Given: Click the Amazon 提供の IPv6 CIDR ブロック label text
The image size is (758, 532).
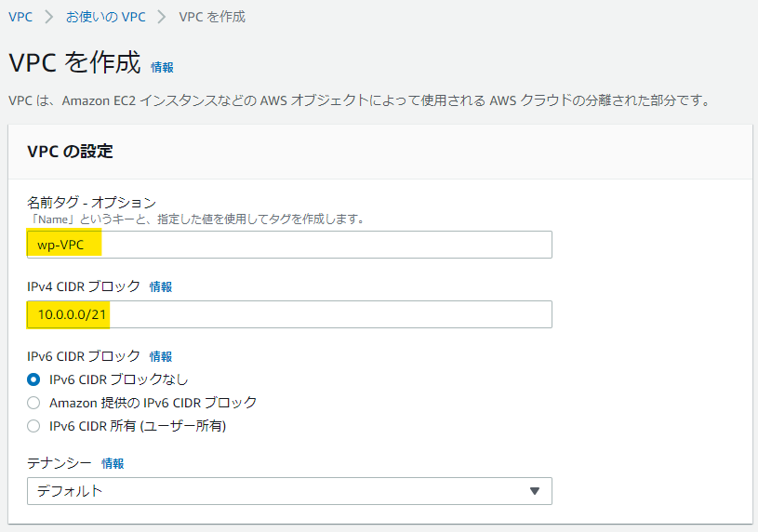Looking at the screenshot, I should [153, 403].
